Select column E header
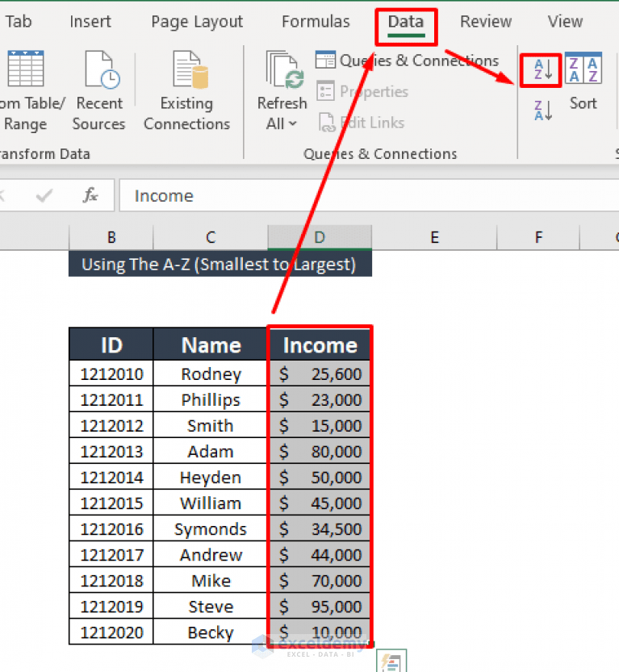This screenshot has height=672, width=619. [x=434, y=237]
